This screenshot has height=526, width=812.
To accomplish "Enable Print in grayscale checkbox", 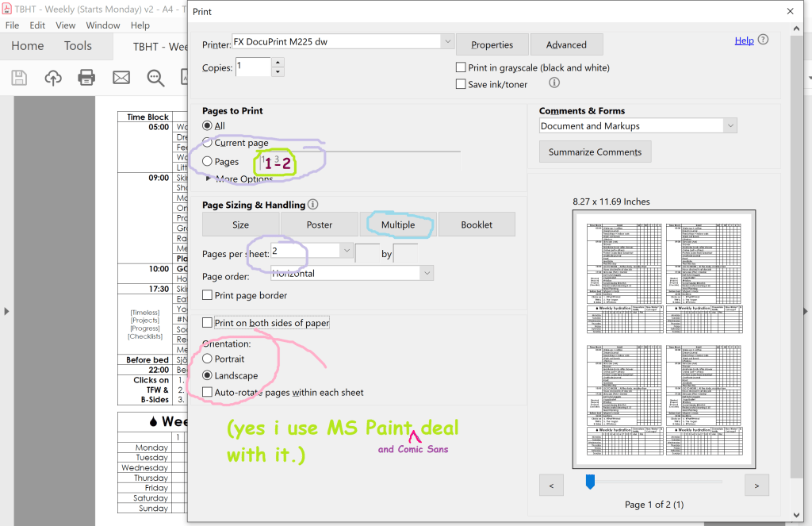I will click(x=461, y=67).
